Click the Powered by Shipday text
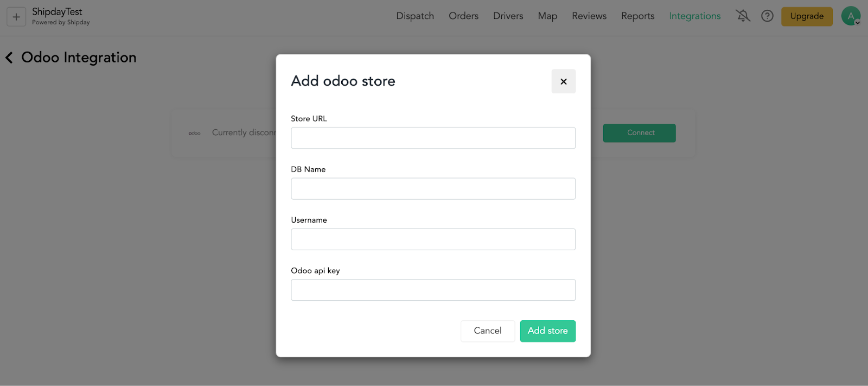Image resolution: width=868 pixels, height=386 pixels. pyautogui.click(x=61, y=22)
